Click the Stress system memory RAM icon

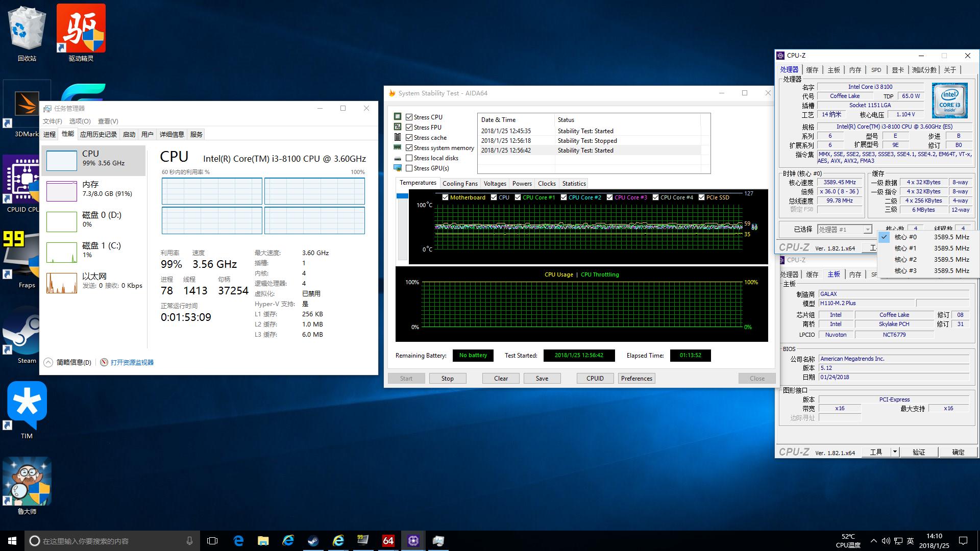[399, 148]
